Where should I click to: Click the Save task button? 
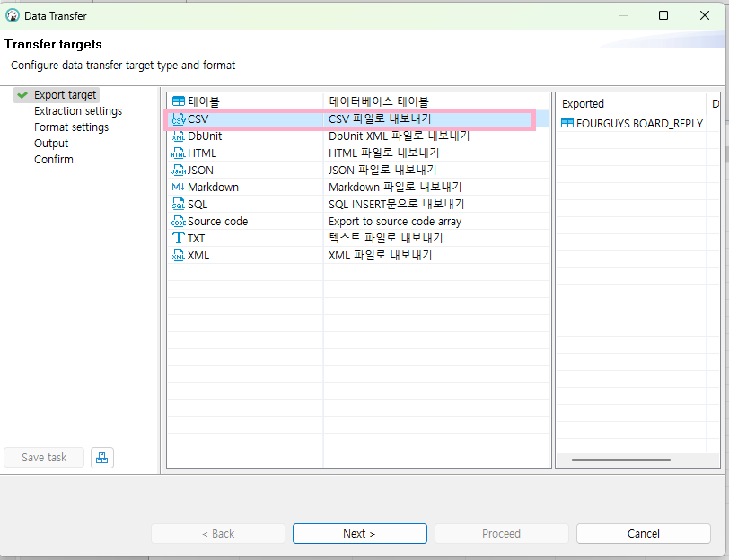(x=44, y=458)
